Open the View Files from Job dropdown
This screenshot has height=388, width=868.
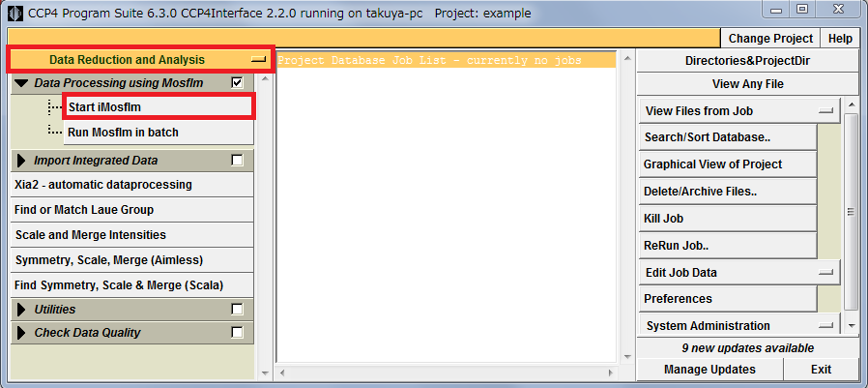coord(738,111)
